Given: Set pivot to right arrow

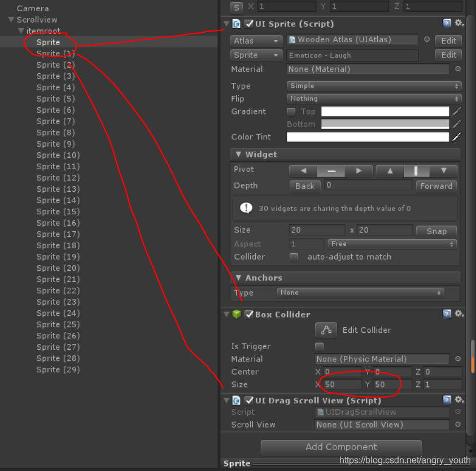Looking at the screenshot, I should tap(359, 171).
